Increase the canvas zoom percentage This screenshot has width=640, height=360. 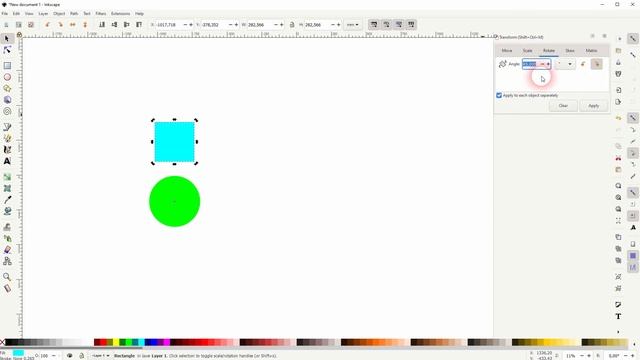pyautogui.click(x=589, y=356)
